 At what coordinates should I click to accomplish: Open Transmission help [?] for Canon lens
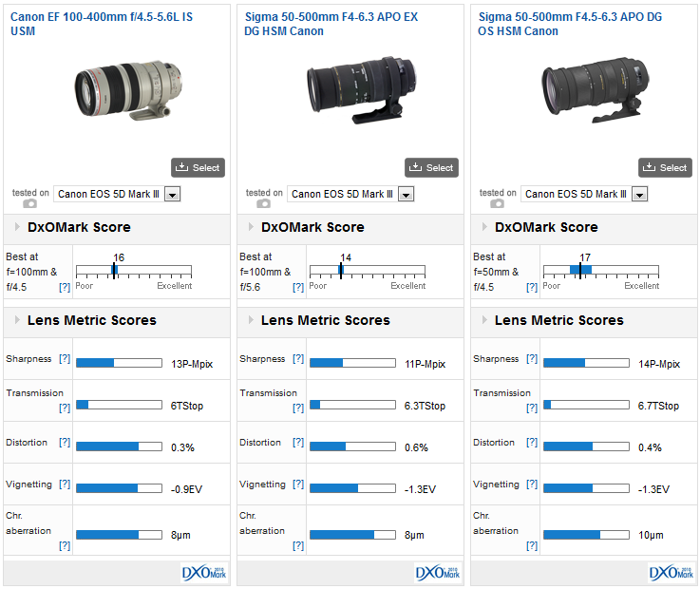65,408
